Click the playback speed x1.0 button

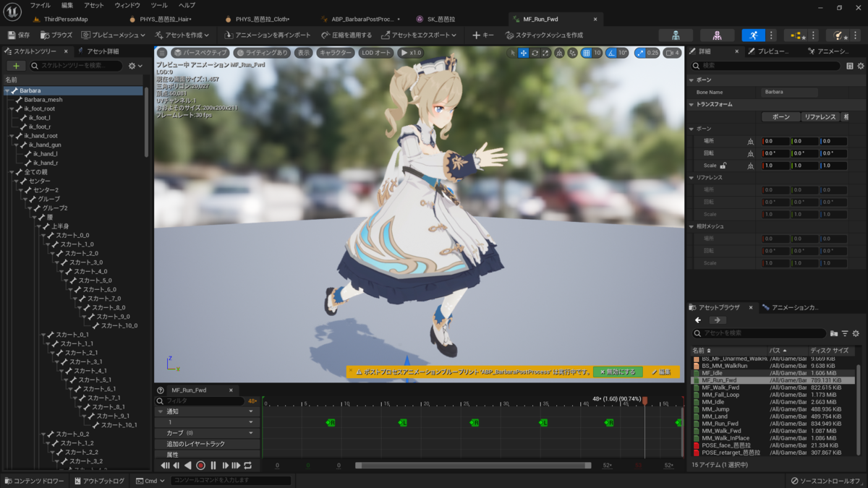(411, 53)
